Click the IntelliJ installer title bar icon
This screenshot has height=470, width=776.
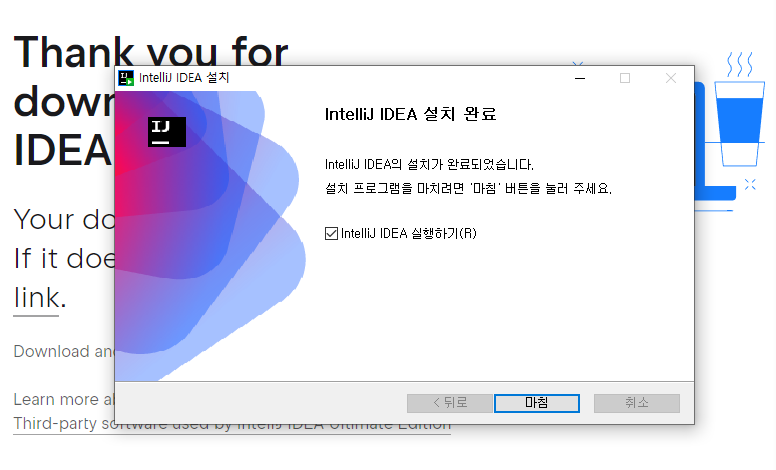[126, 78]
